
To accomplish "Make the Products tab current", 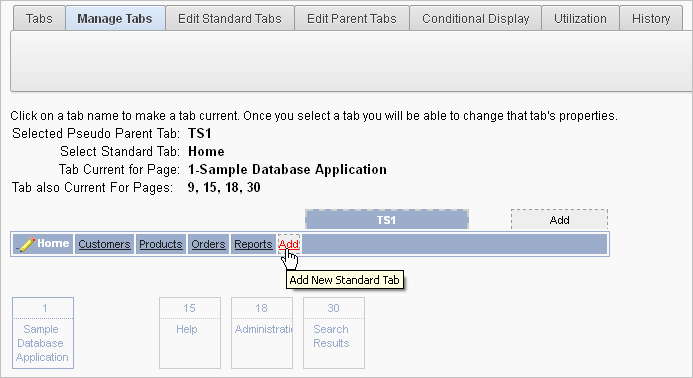I will [x=161, y=244].
